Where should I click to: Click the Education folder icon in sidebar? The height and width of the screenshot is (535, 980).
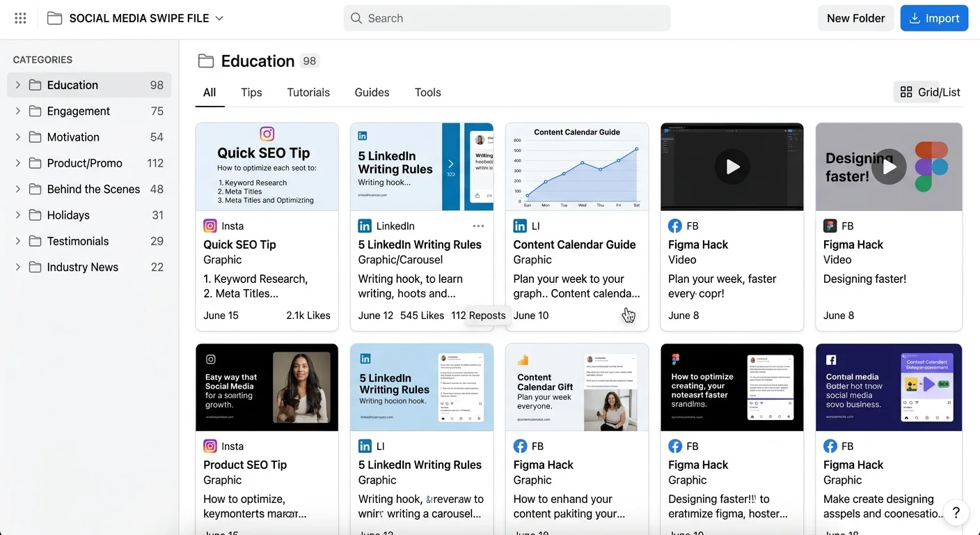[35, 85]
